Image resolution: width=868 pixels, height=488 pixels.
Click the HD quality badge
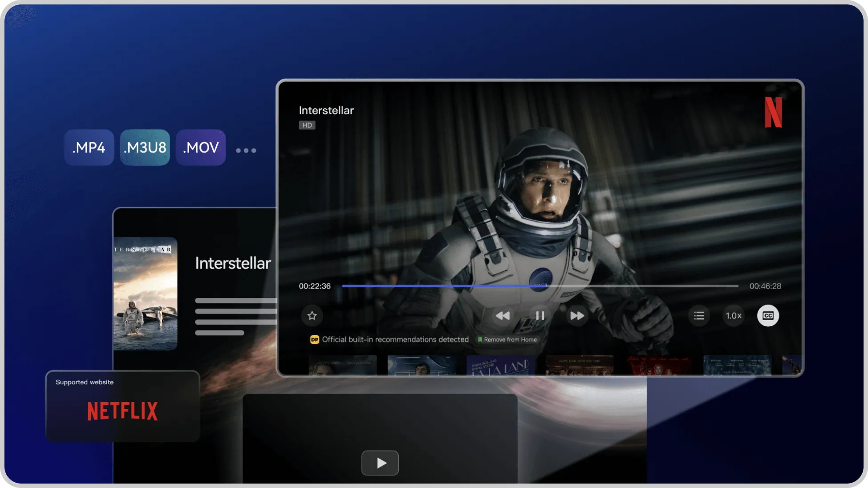tap(307, 125)
